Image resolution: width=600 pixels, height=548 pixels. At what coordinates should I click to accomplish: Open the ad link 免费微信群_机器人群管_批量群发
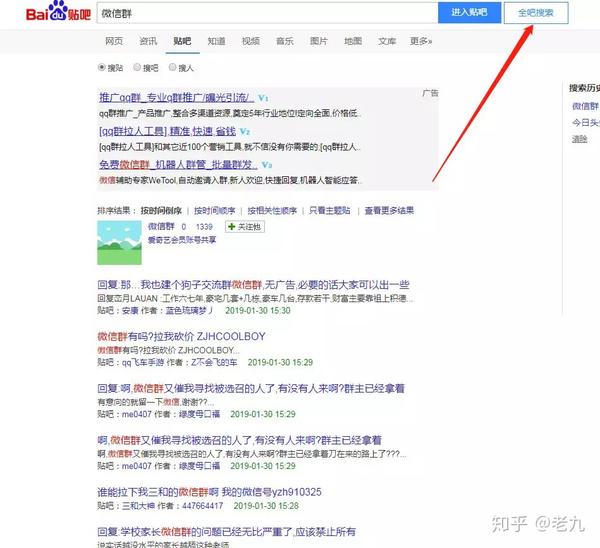[178, 165]
